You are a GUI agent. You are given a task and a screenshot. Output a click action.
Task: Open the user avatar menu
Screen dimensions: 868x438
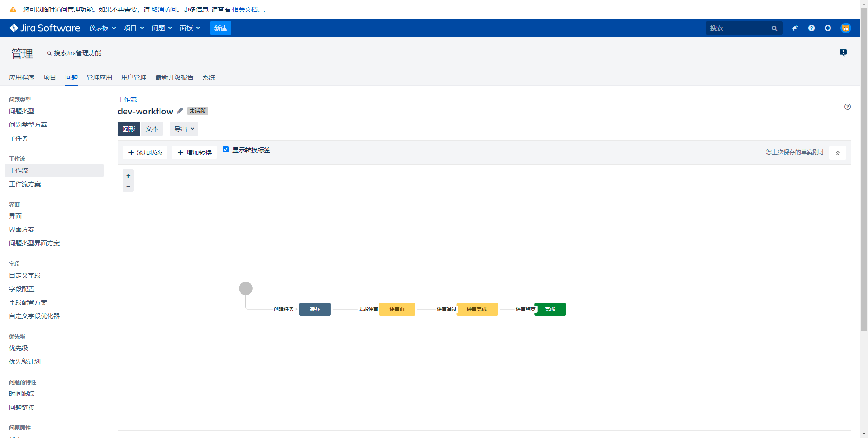(x=845, y=28)
